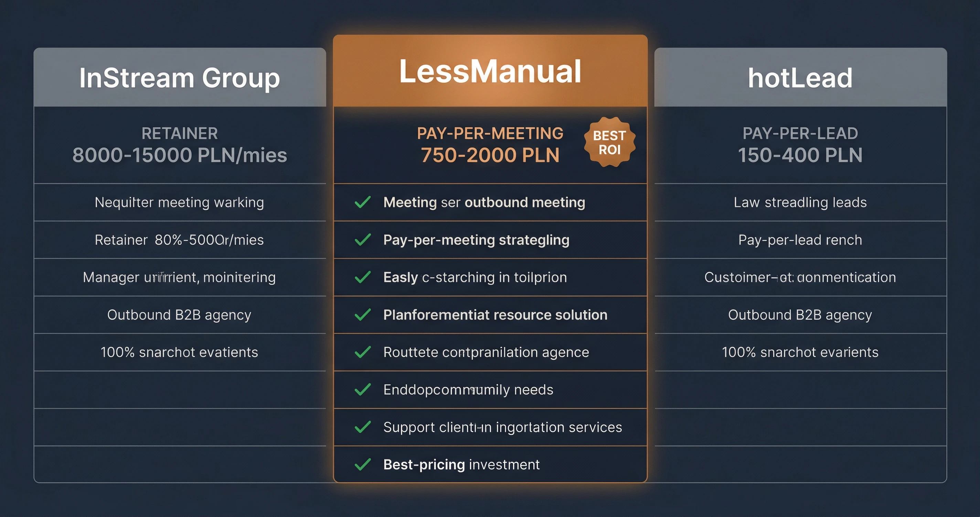Image resolution: width=980 pixels, height=517 pixels.
Task: Click the checkmark next to Planforementiat resource solution
Action: [x=363, y=315]
